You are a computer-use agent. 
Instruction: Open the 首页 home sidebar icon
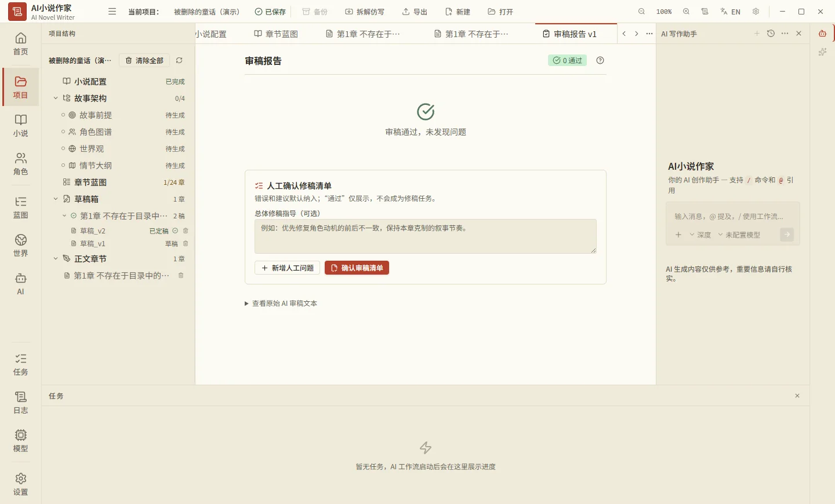coord(21,44)
